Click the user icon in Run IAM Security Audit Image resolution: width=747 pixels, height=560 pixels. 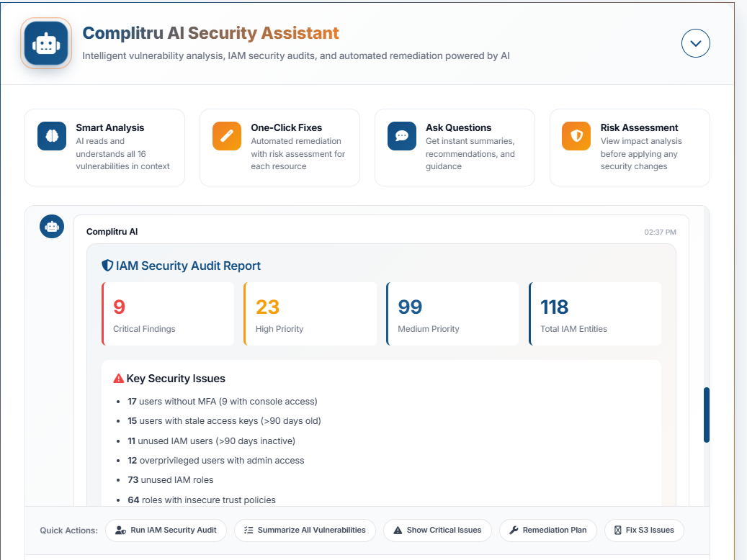[121, 530]
